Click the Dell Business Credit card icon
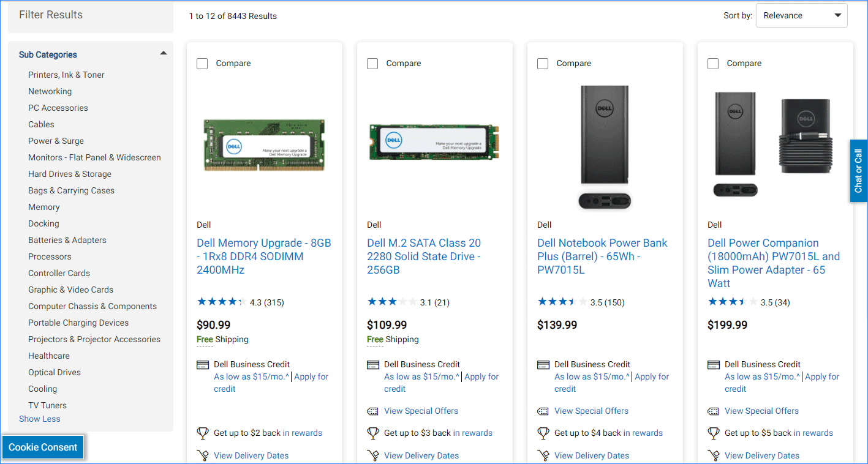868x464 pixels. (x=202, y=364)
